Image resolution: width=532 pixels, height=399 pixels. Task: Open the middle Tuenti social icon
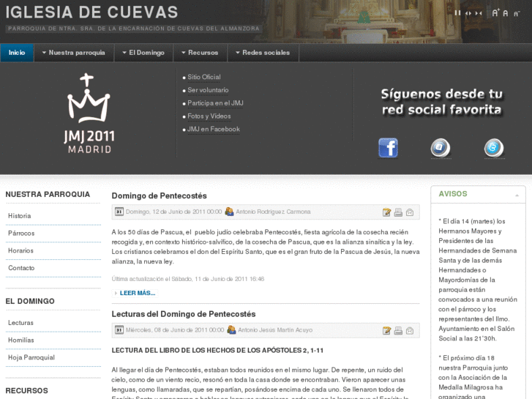click(x=441, y=148)
